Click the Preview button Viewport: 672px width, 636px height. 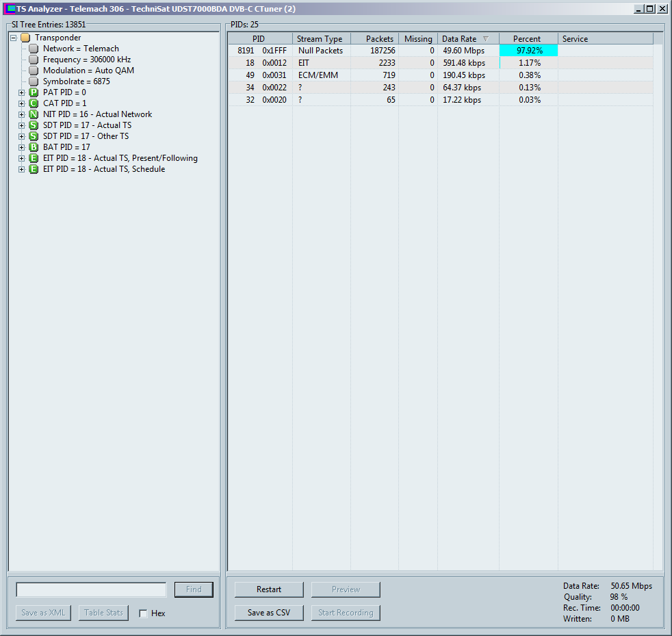346,589
